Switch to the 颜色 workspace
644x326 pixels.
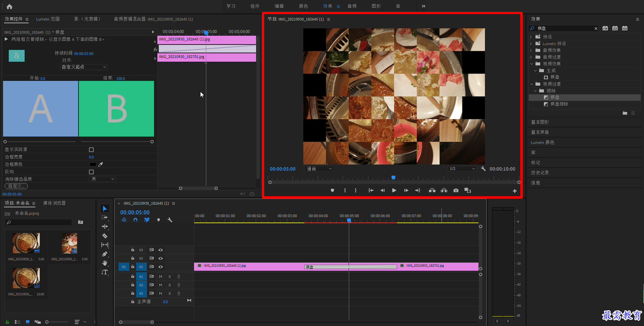pyautogui.click(x=303, y=6)
